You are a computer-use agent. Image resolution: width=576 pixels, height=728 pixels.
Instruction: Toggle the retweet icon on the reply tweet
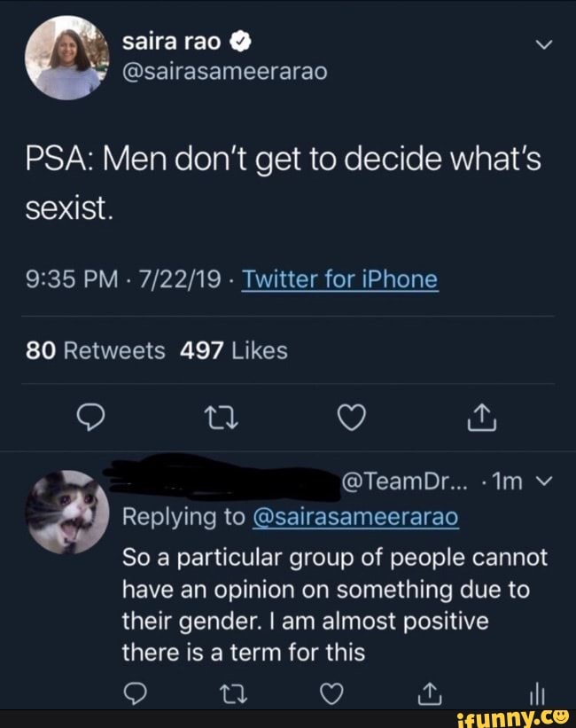click(x=232, y=694)
